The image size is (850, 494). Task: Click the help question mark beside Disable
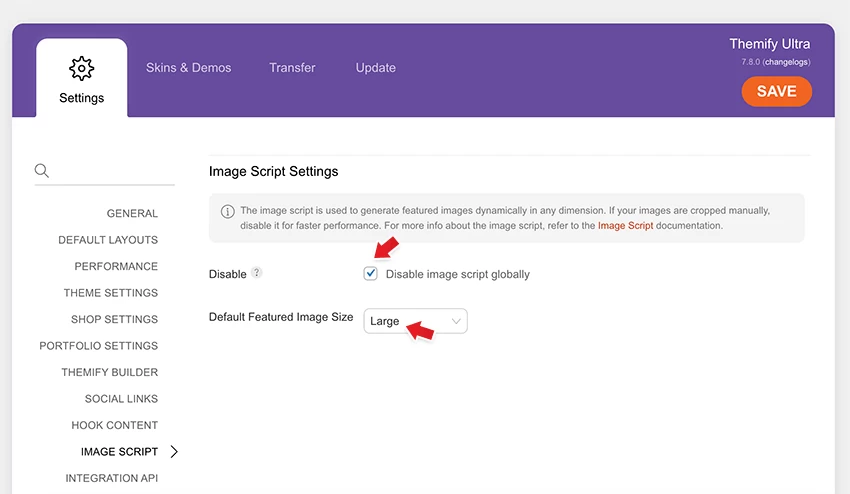[256, 273]
